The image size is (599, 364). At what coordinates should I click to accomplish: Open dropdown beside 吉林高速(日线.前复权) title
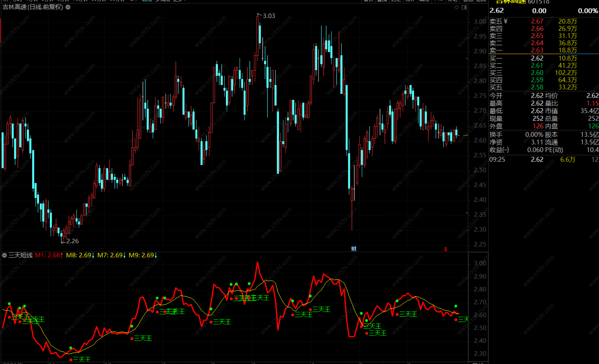point(68,7)
